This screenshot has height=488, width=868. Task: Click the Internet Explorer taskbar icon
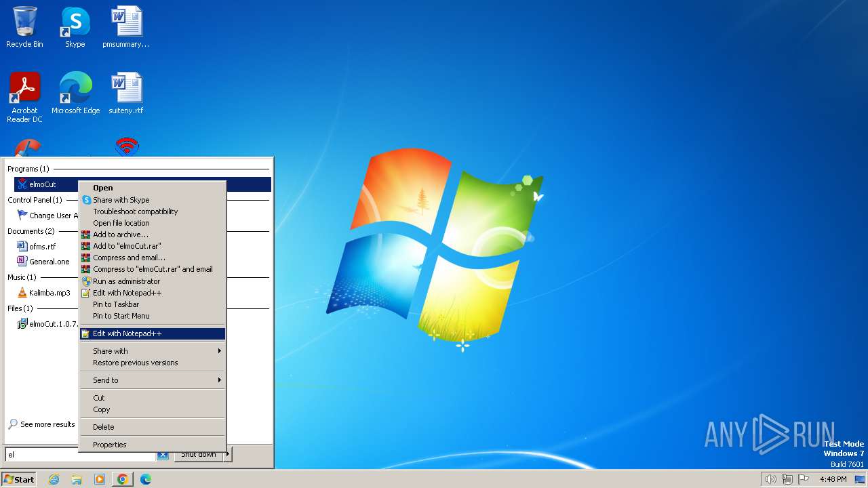pyautogui.click(x=54, y=479)
